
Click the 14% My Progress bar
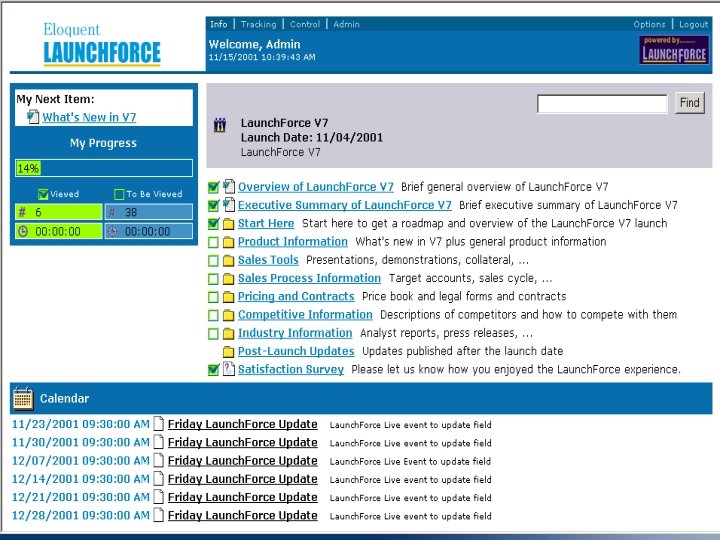pos(104,168)
